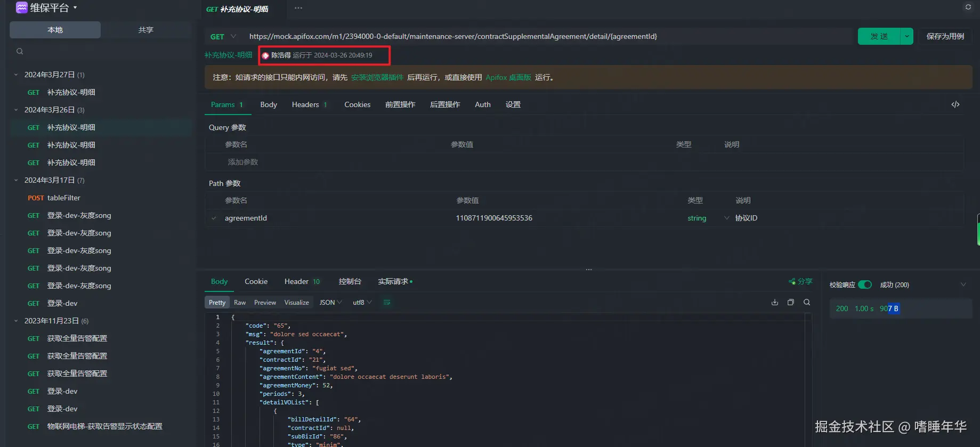Open the 设置 tab
The width and height of the screenshot is (980, 447).
(x=513, y=104)
